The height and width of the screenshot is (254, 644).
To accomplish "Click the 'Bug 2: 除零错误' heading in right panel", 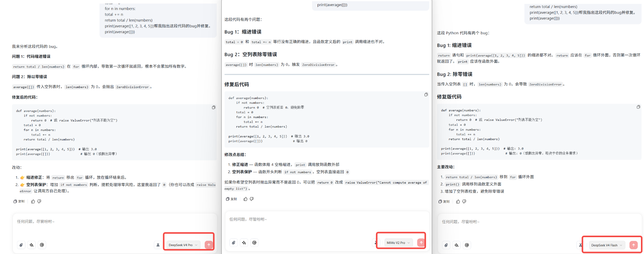I will pos(455,74).
